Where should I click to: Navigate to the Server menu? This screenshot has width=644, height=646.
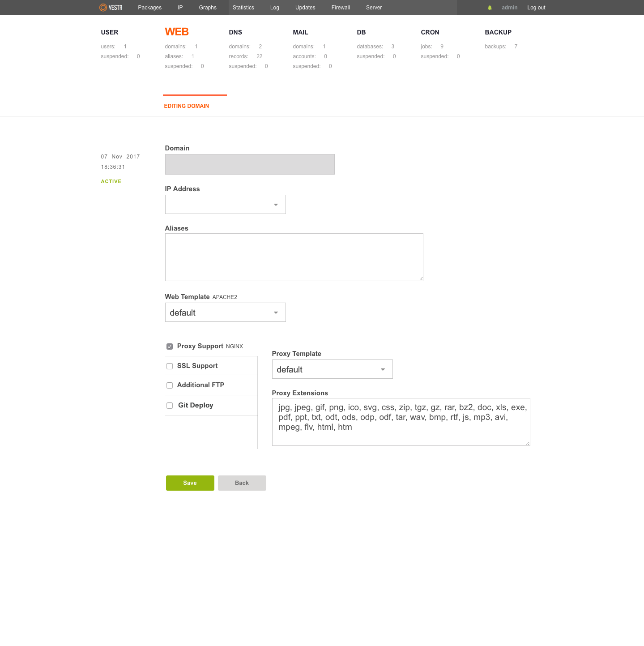coord(374,7)
